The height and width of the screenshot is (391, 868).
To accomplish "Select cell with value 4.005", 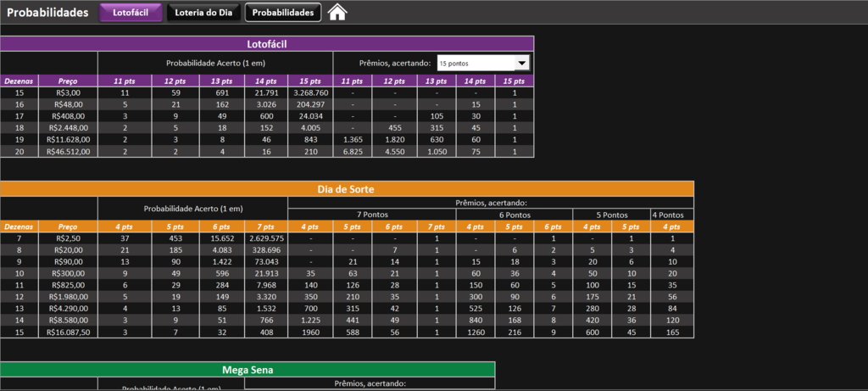I will [x=310, y=127].
